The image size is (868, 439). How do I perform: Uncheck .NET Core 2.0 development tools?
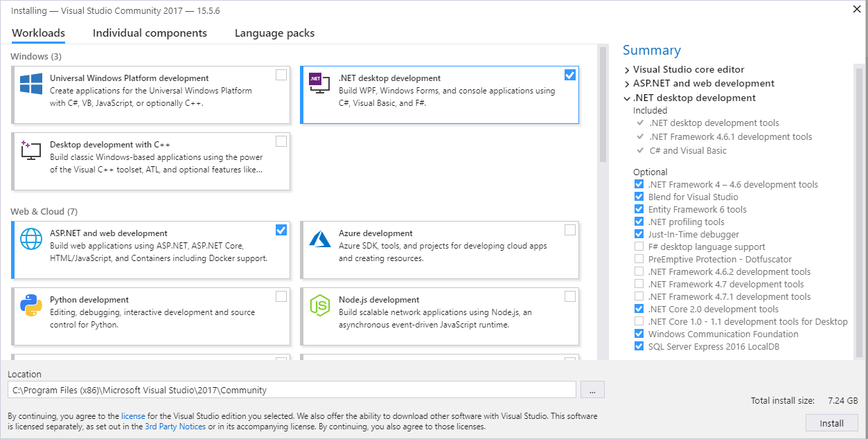(x=639, y=310)
